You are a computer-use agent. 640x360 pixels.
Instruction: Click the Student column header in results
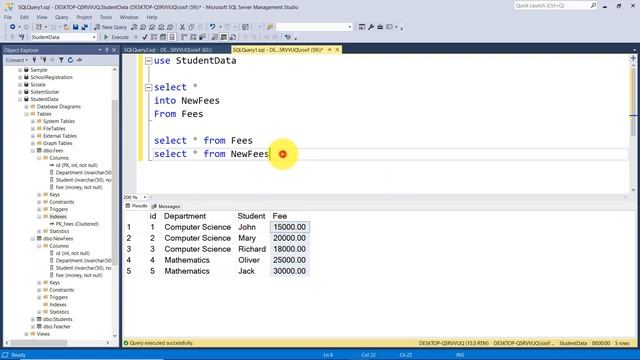tap(251, 216)
